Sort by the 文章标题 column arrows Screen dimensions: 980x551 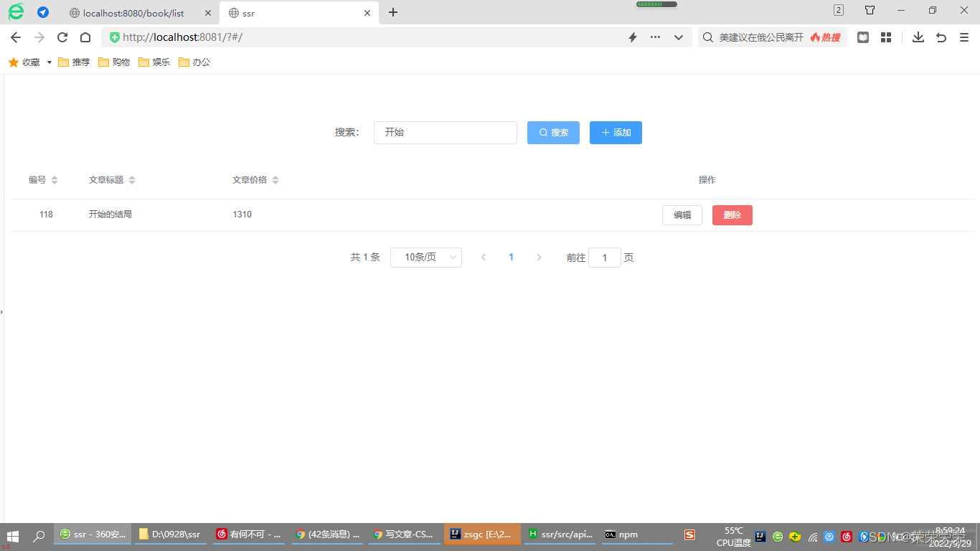tap(132, 180)
